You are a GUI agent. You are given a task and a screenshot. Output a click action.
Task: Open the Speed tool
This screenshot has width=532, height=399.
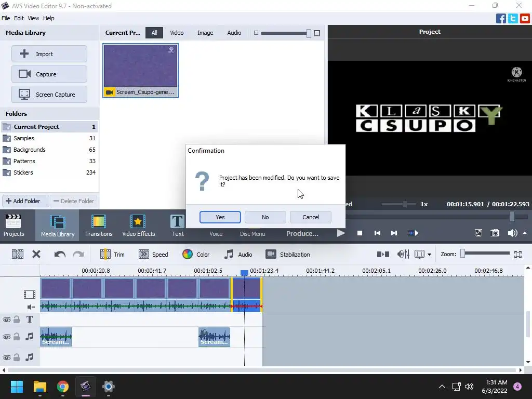pos(153,255)
